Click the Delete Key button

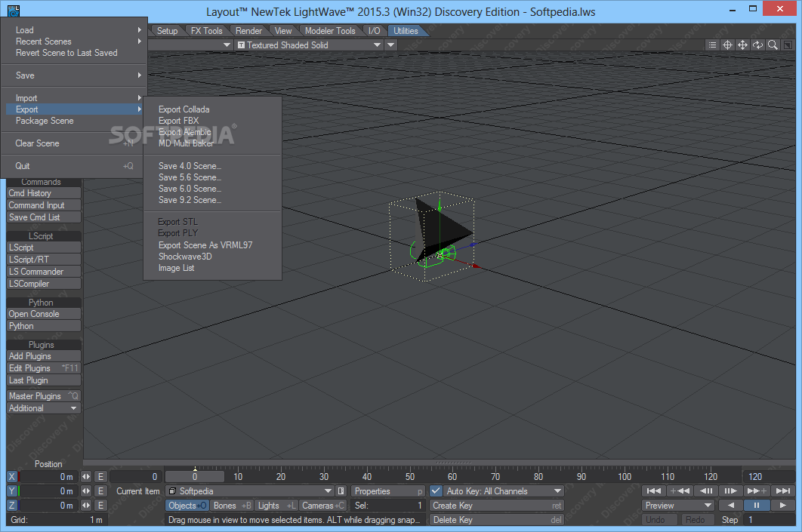497,519
